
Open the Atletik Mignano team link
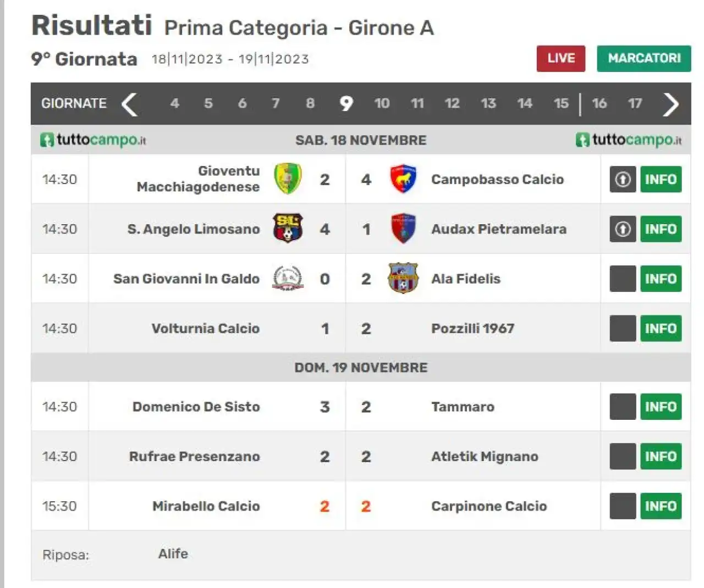485,457
